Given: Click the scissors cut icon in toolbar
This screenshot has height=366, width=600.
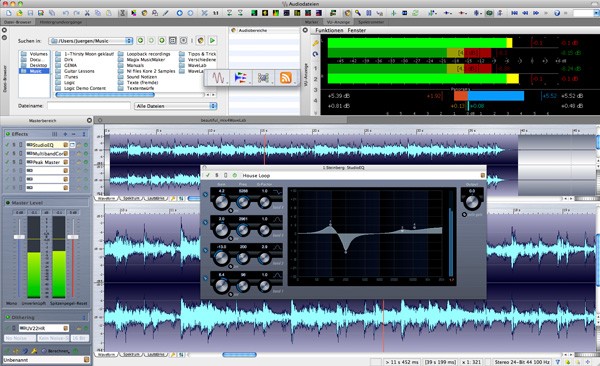Looking at the screenshot, I should pos(87,13).
